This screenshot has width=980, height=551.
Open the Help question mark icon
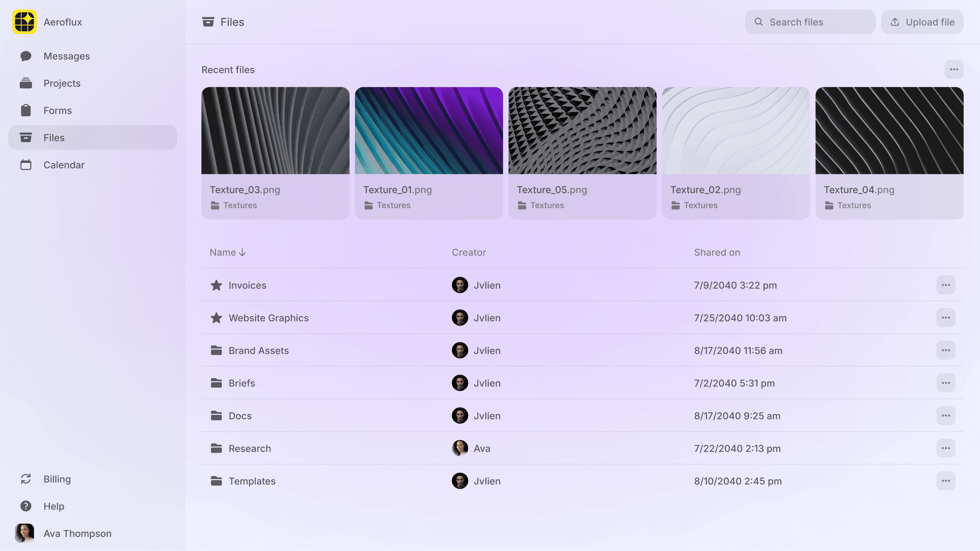[x=26, y=506]
